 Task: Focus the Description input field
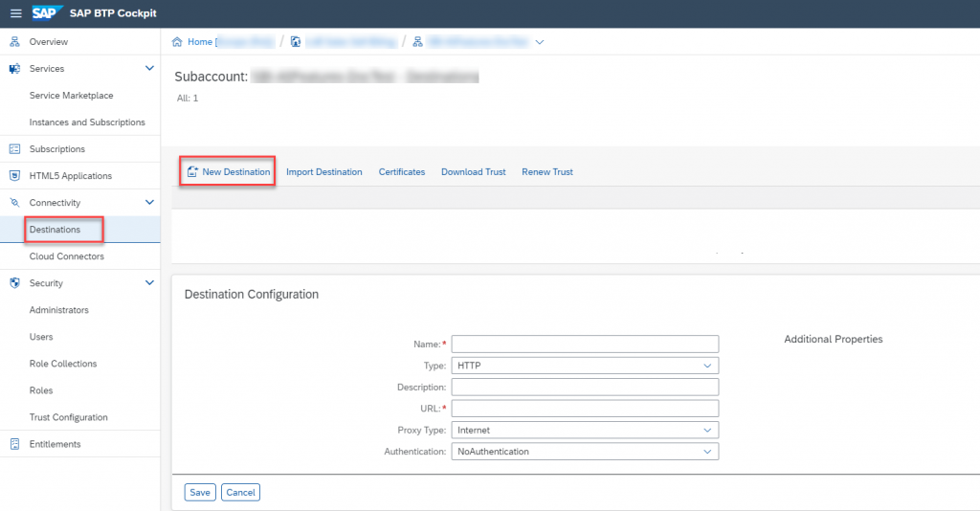pos(585,388)
